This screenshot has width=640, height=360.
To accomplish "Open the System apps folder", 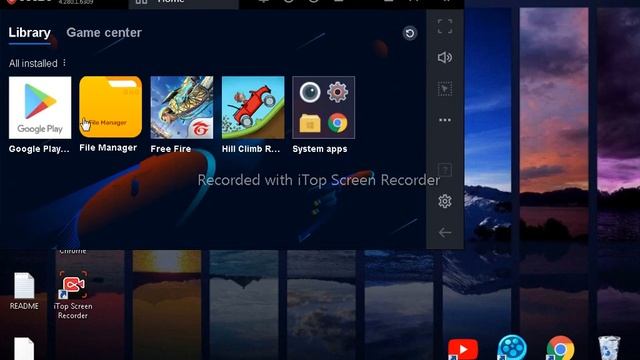I will (x=324, y=107).
